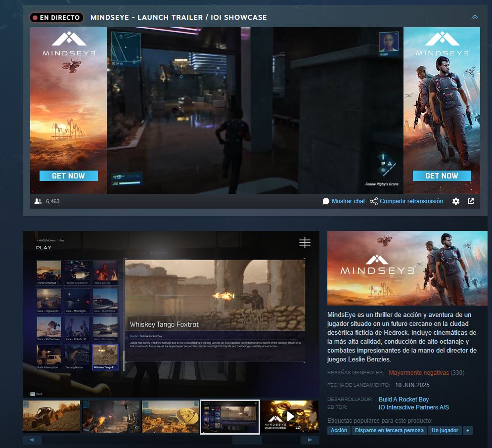
Task: Click the thumbnail strip scrollbar handle
Action: coord(247,440)
